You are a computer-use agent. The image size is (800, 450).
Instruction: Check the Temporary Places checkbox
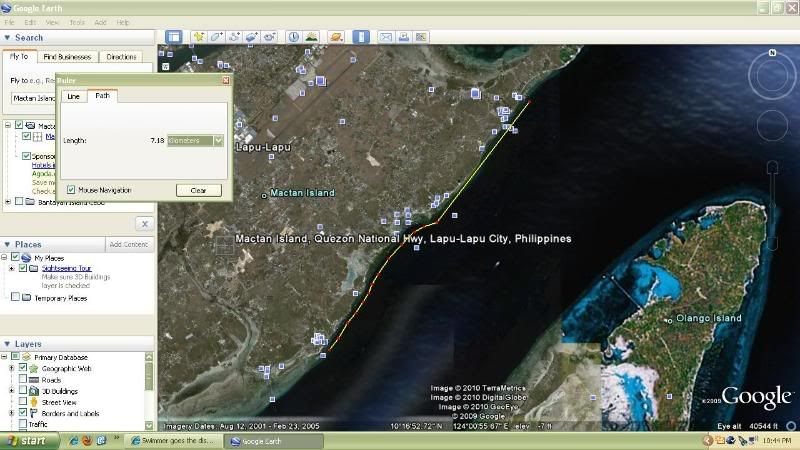[x=15, y=297]
